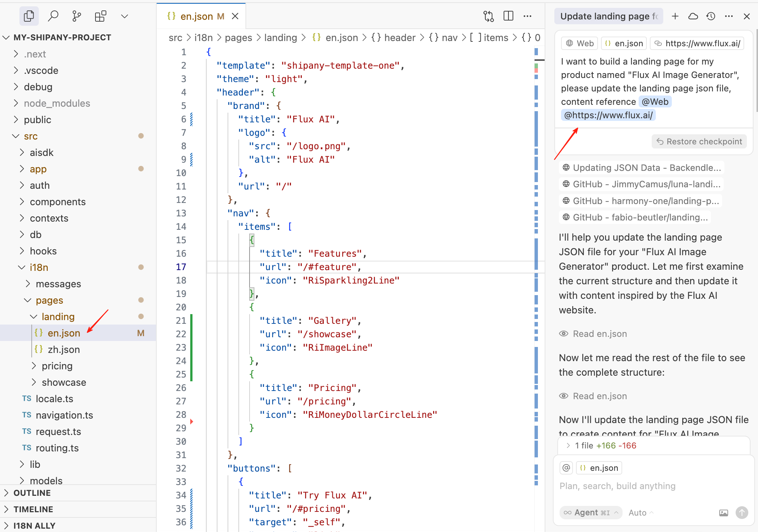
Task: Click the Explorer files icon
Action: coord(29,16)
